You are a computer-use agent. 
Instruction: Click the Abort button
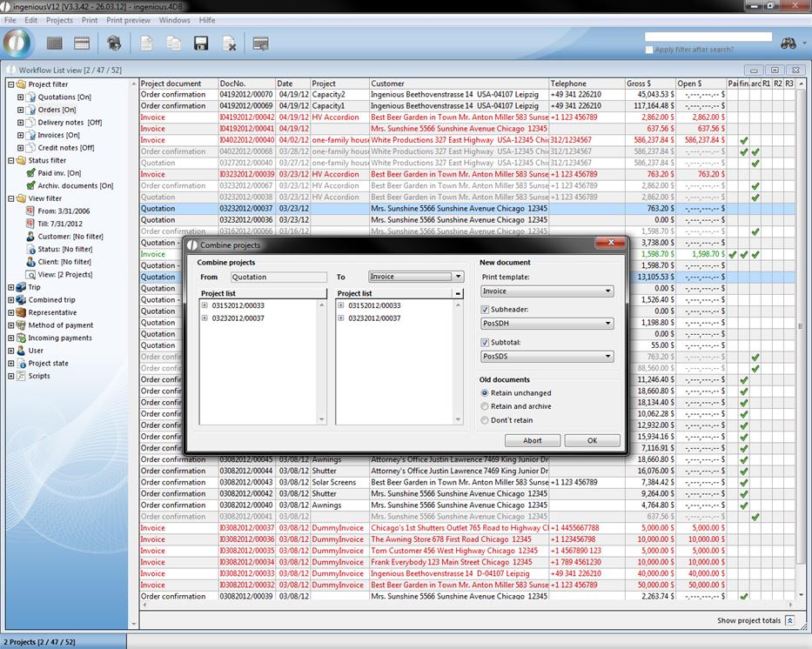532,441
